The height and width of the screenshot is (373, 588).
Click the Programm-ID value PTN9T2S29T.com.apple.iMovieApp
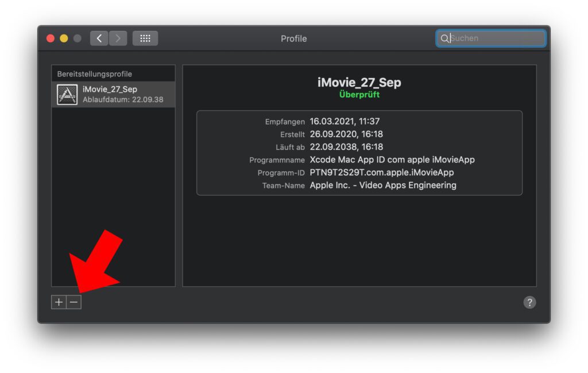[x=382, y=172]
